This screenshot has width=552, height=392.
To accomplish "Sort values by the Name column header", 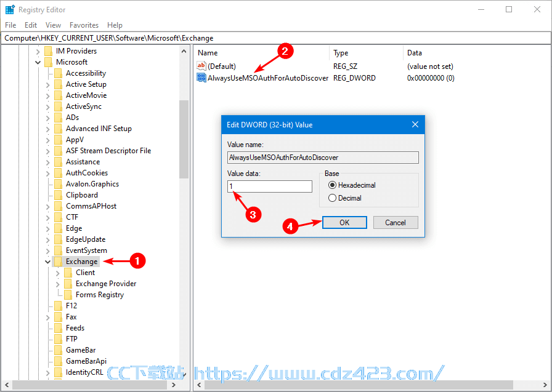I will 261,53.
